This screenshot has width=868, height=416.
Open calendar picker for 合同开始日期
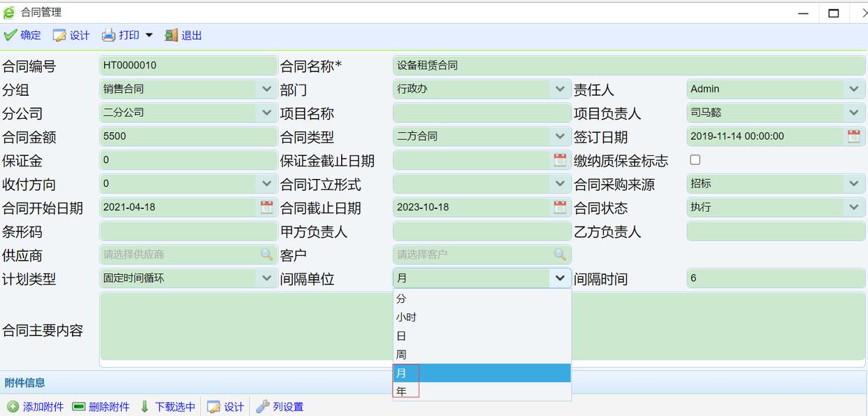click(x=266, y=207)
